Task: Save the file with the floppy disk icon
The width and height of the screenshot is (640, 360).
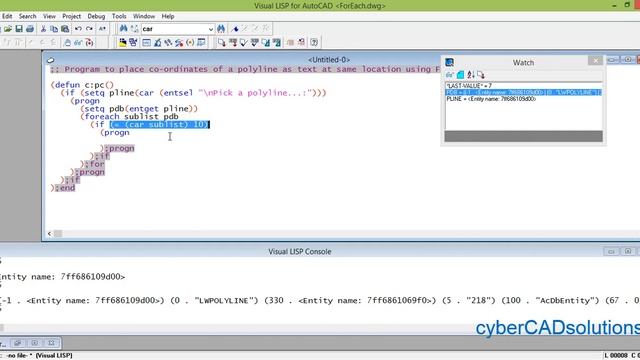Action: coord(19,29)
